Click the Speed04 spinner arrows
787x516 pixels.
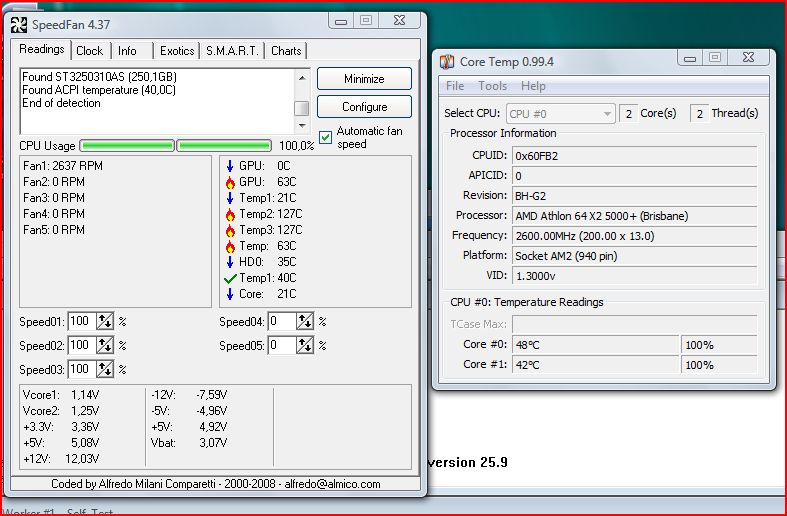point(305,321)
